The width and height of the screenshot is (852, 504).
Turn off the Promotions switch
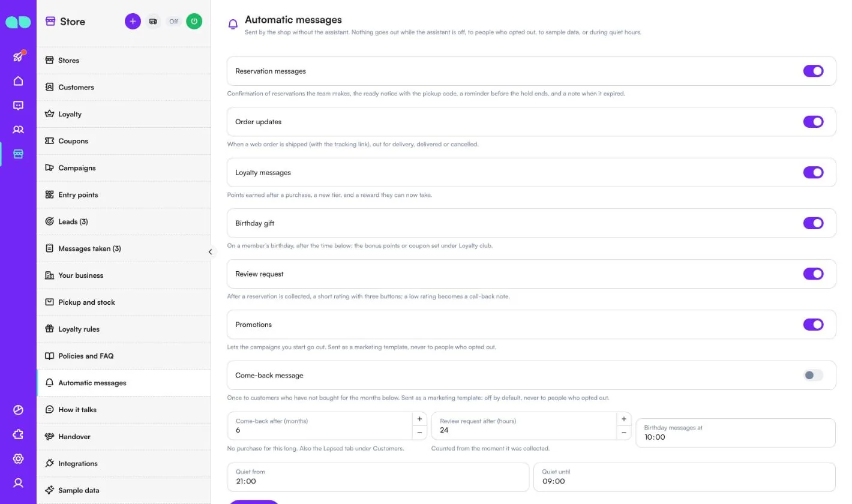(x=813, y=325)
